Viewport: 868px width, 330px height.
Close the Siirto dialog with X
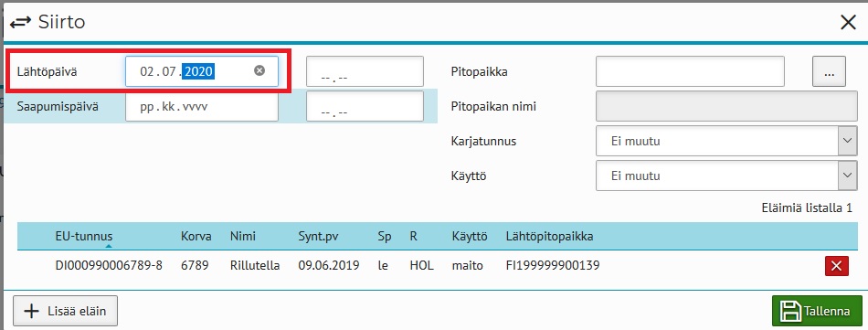click(848, 22)
